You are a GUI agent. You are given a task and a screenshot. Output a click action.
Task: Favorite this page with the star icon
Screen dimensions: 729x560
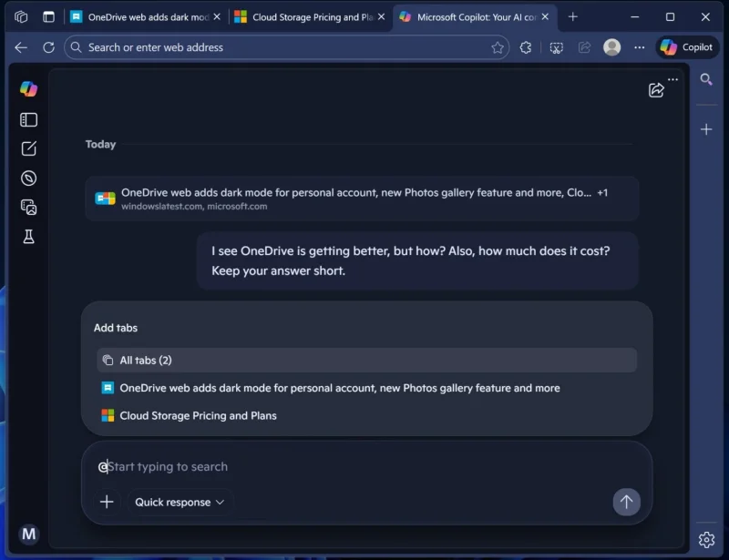[498, 47]
